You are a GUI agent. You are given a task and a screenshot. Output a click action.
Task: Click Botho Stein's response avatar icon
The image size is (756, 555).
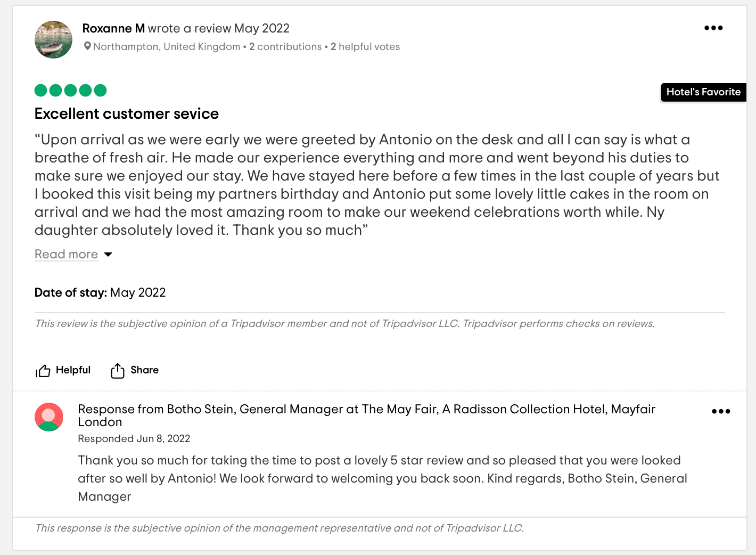(48, 417)
